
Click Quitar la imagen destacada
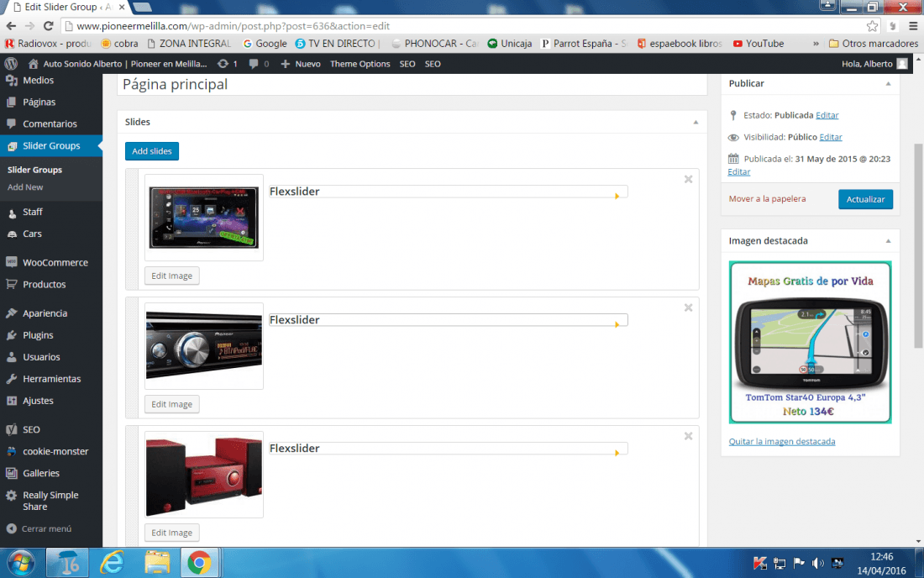(x=781, y=441)
